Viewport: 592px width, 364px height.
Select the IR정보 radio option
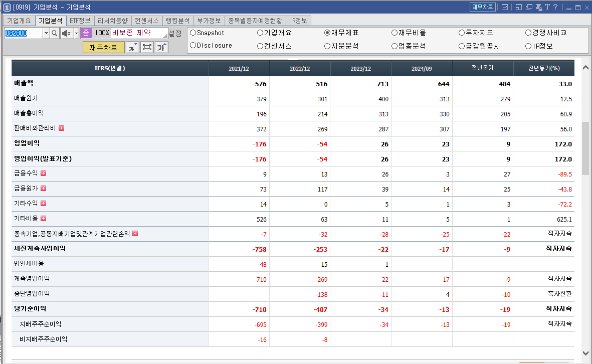coord(528,46)
